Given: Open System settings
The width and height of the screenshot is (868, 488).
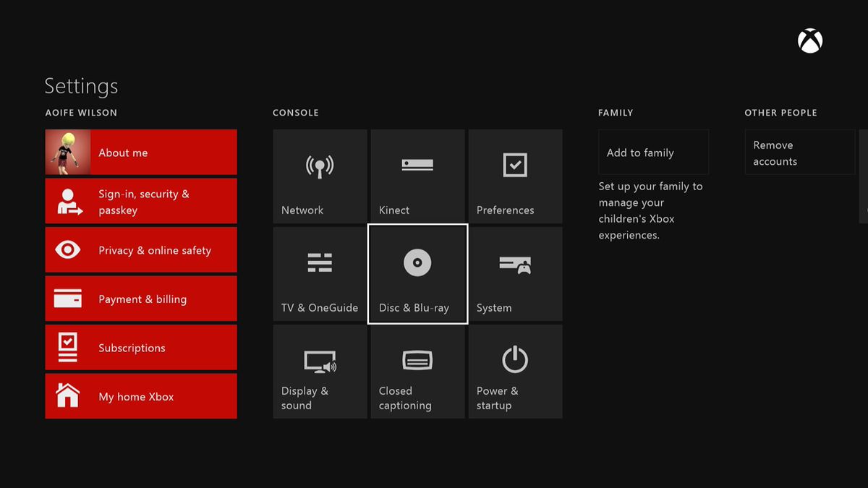Looking at the screenshot, I should coord(515,273).
